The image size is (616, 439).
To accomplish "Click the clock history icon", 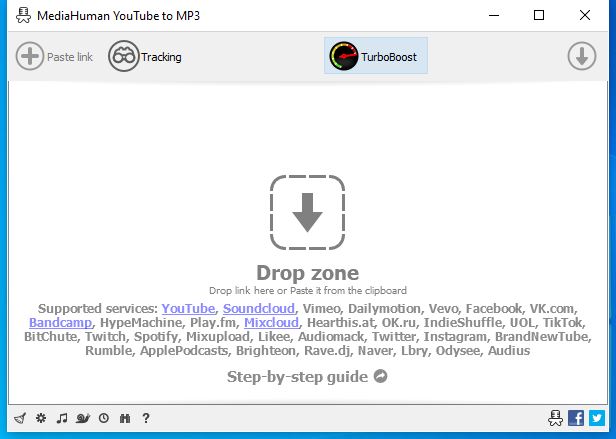I will [104, 418].
